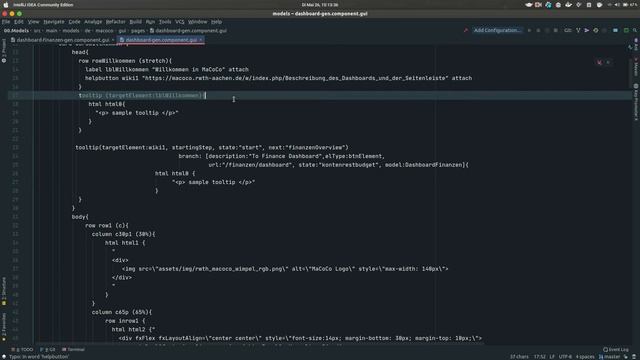640x360 pixels.
Task: Click the green run-anything toolbar icon
Action: click(626, 30)
